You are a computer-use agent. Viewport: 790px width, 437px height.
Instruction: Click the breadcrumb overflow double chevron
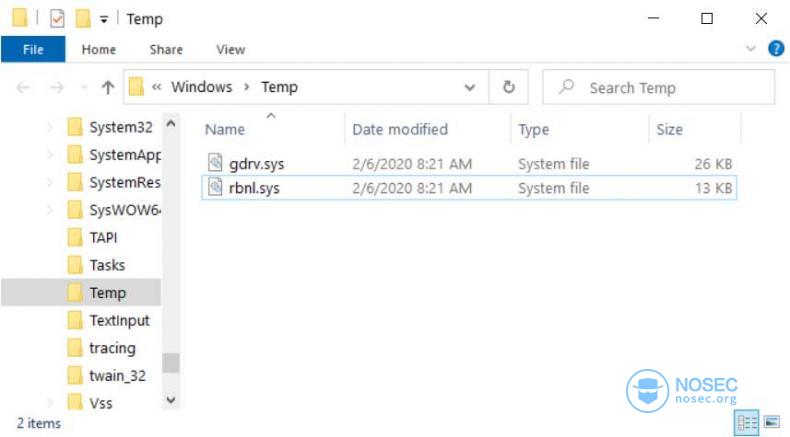coord(157,87)
